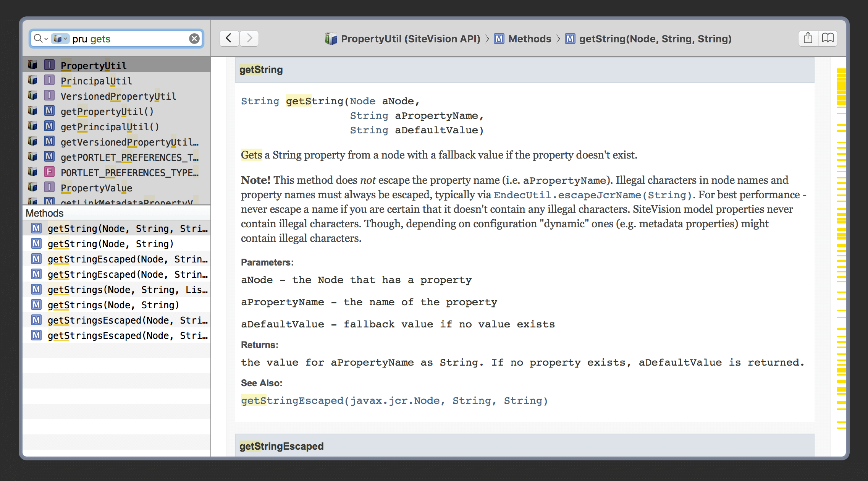Open Methods in the breadcrumb path
This screenshot has width=868, height=481.
530,39
